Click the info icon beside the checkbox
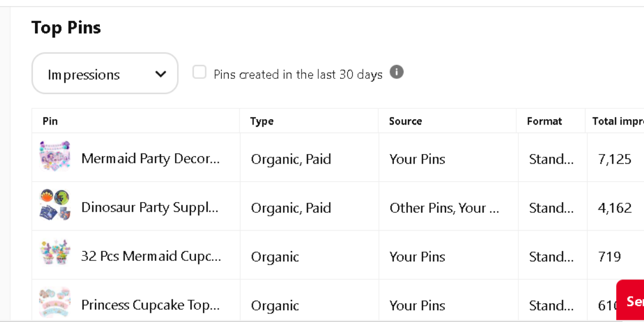This screenshot has width=644, height=322. (x=397, y=72)
